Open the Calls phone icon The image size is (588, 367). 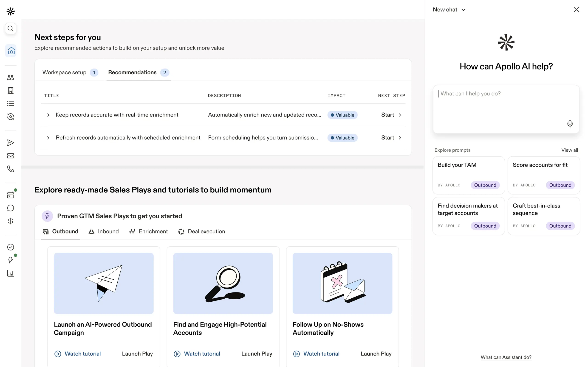point(10,169)
